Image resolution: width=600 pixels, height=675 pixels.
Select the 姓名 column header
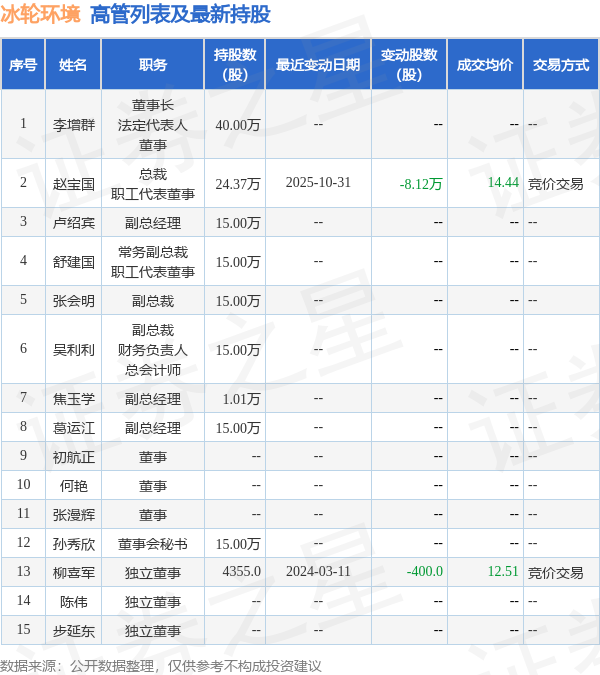tap(73, 65)
